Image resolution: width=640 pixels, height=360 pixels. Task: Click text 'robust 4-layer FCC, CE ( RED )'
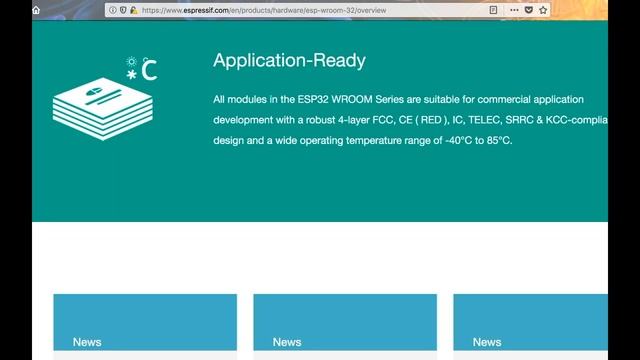pyautogui.click(x=377, y=120)
